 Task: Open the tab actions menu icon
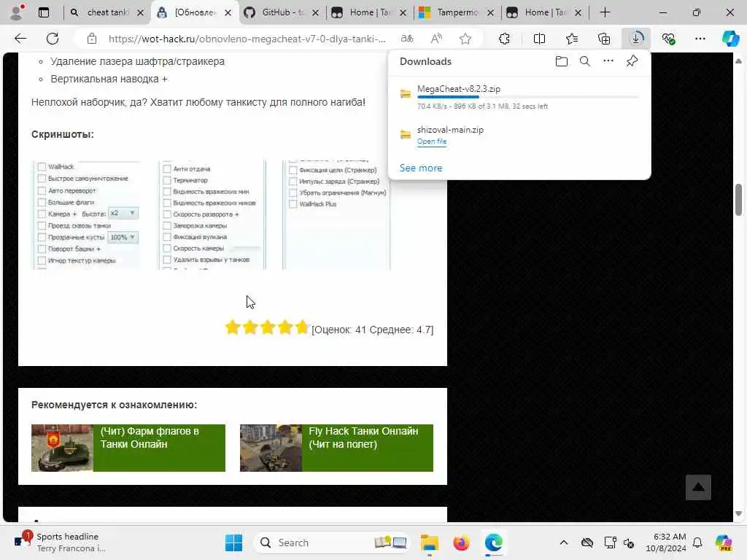pos(44,12)
